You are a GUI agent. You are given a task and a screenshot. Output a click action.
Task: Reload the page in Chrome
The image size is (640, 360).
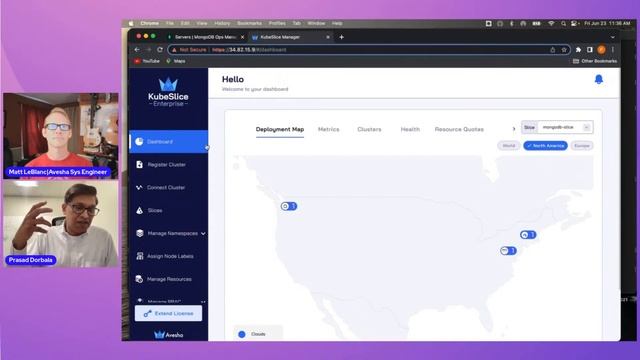coord(160,49)
